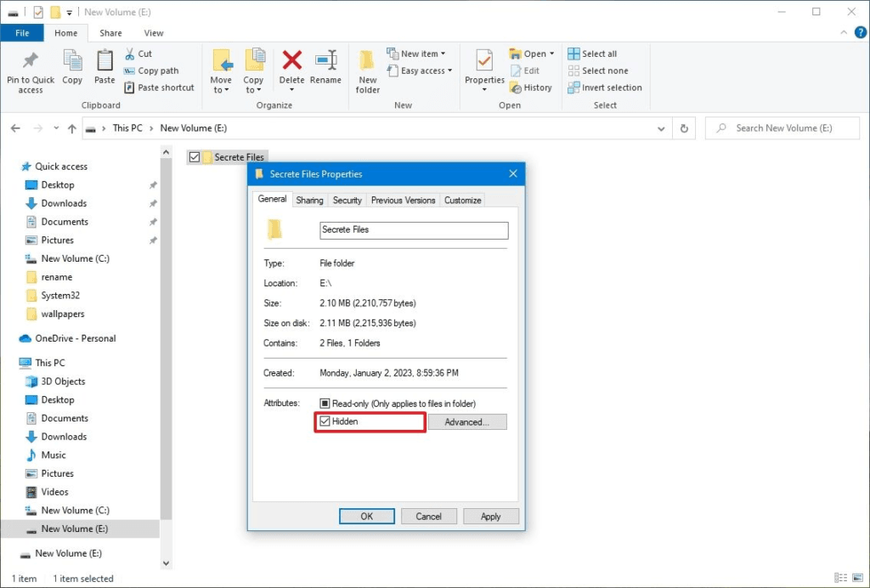Open the ribbon Properties icon

[x=484, y=62]
